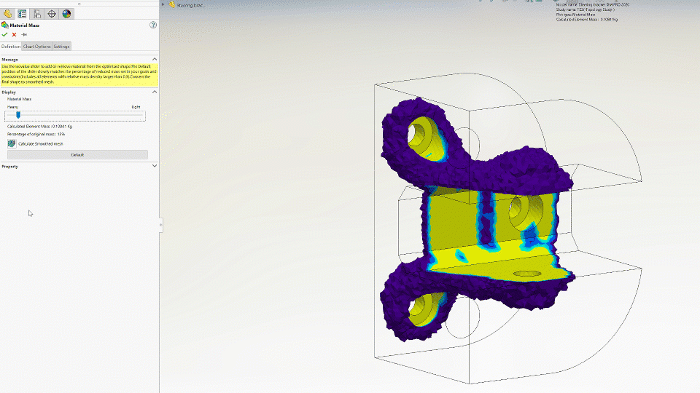Open the DisplayManager color sphere tab
This screenshot has width=700, height=393.
click(67, 14)
